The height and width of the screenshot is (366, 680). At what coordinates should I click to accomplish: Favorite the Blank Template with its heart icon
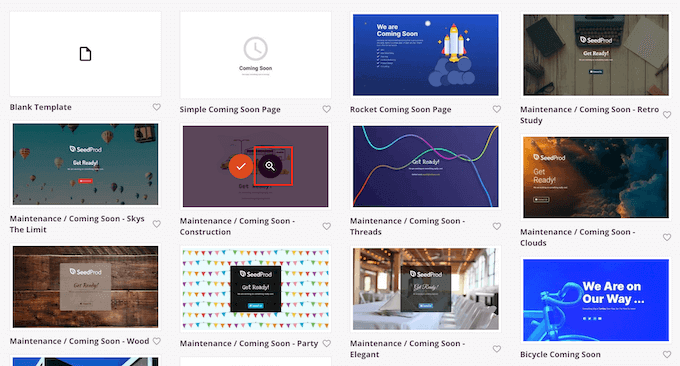tap(157, 107)
